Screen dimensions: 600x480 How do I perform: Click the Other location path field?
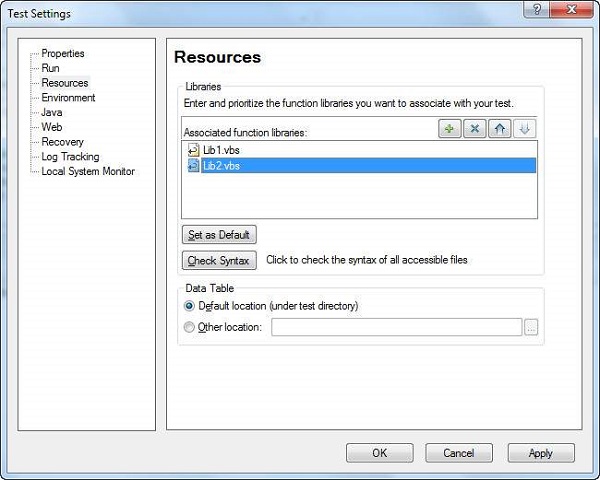pyautogui.click(x=396, y=327)
